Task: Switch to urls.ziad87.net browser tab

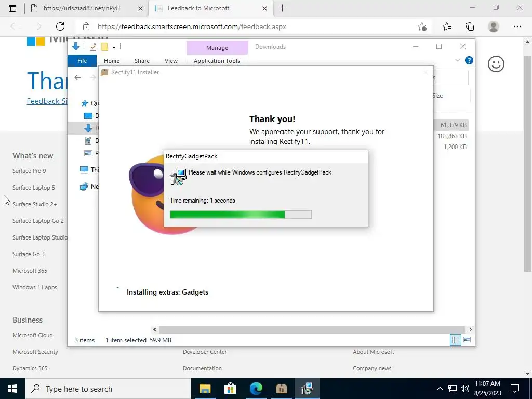Action: [x=82, y=8]
